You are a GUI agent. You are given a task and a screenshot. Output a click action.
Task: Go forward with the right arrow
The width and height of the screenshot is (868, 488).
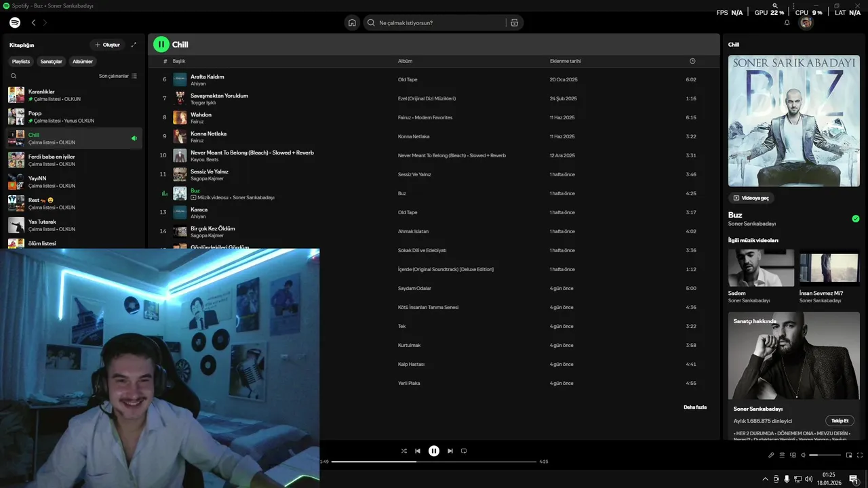tap(45, 22)
